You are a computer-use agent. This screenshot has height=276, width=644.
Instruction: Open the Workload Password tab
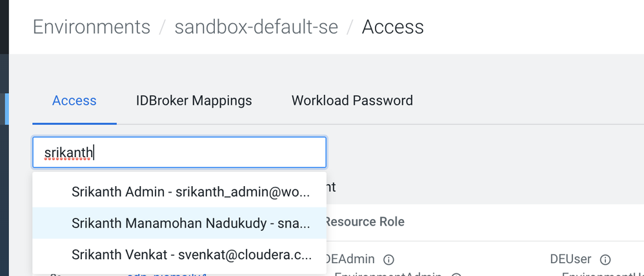click(x=352, y=101)
